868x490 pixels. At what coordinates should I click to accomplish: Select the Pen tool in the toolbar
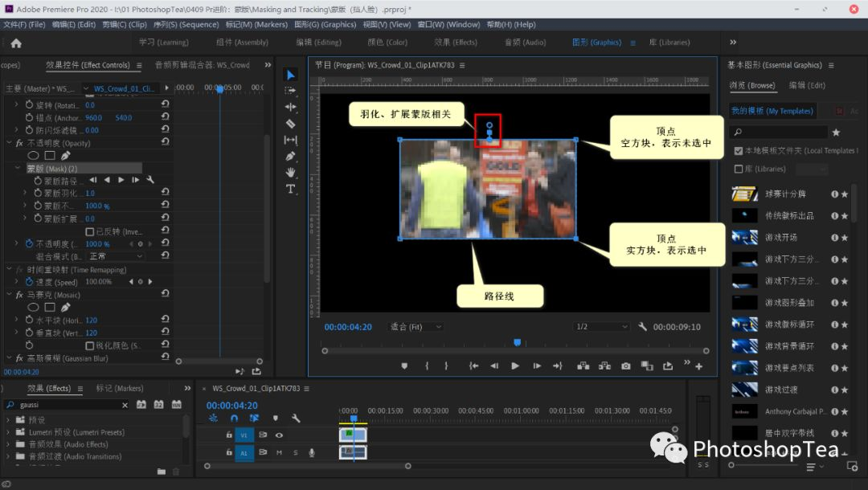click(x=291, y=156)
